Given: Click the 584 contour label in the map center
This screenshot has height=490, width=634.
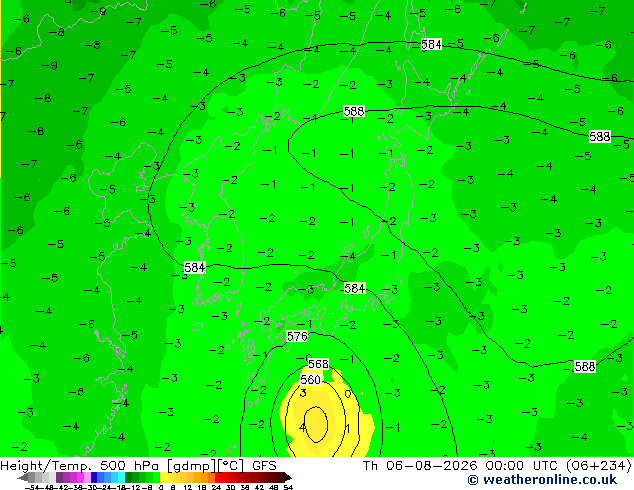Looking at the screenshot, I should pyautogui.click(x=355, y=288).
